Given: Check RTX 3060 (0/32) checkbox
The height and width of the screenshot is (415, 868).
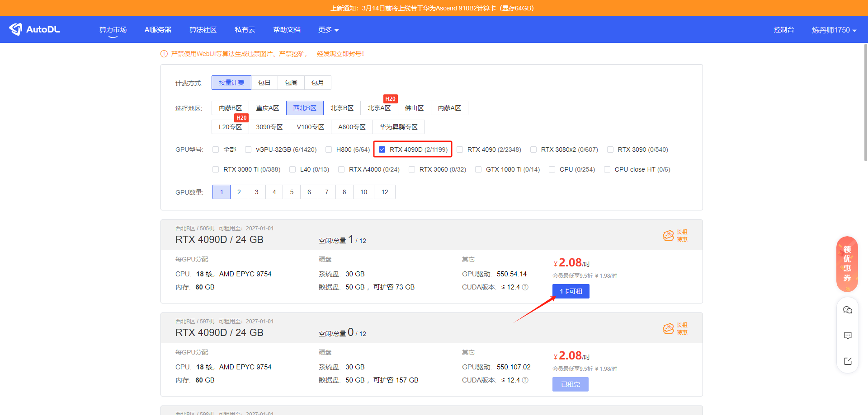Looking at the screenshot, I should tap(412, 169).
